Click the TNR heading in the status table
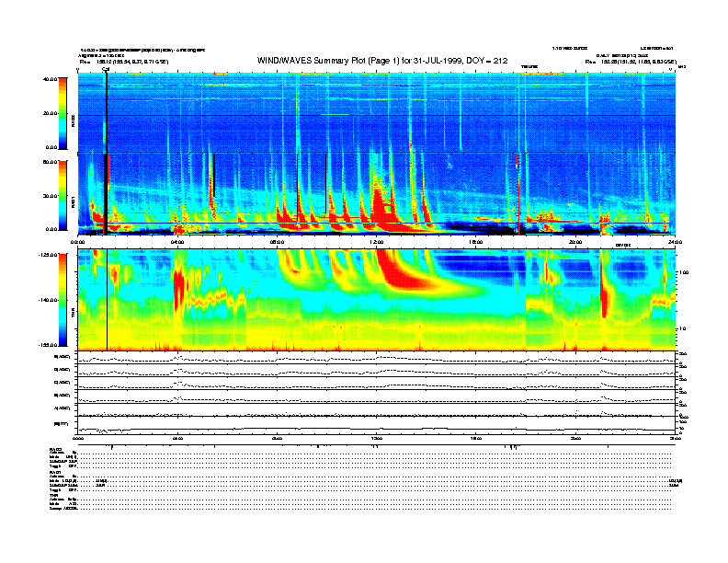The height and width of the screenshot is (563, 728). [53, 495]
